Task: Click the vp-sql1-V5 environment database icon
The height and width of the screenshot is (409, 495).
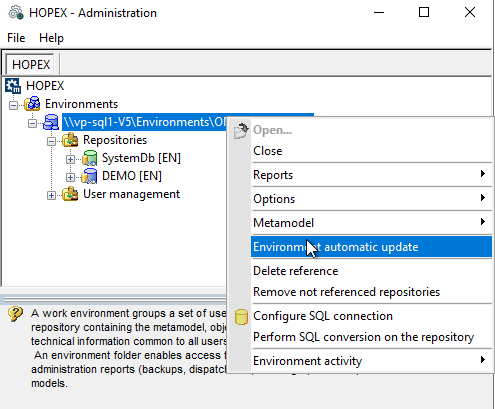Action: coord(51,122)
